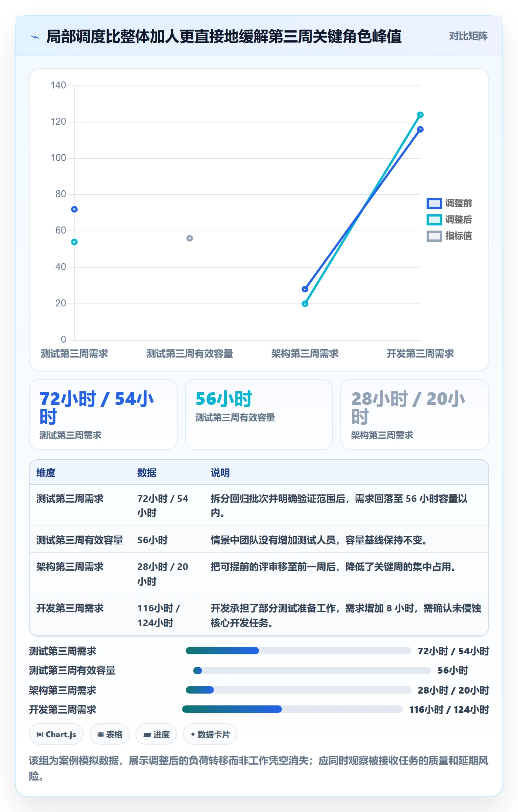The height and width of the screenshot is (812, 518).
Task: Click the 架构第三周需求 progress bar
Action: click(x=298, y=690)
